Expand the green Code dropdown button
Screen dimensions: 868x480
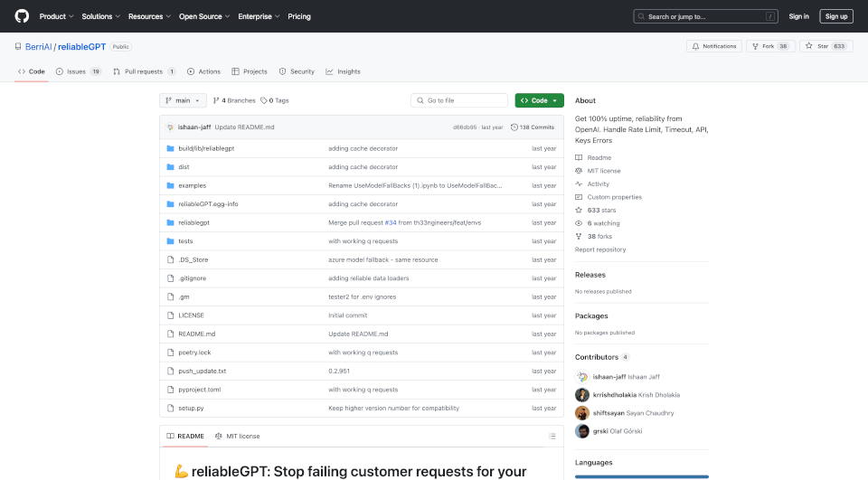point(539,100)
